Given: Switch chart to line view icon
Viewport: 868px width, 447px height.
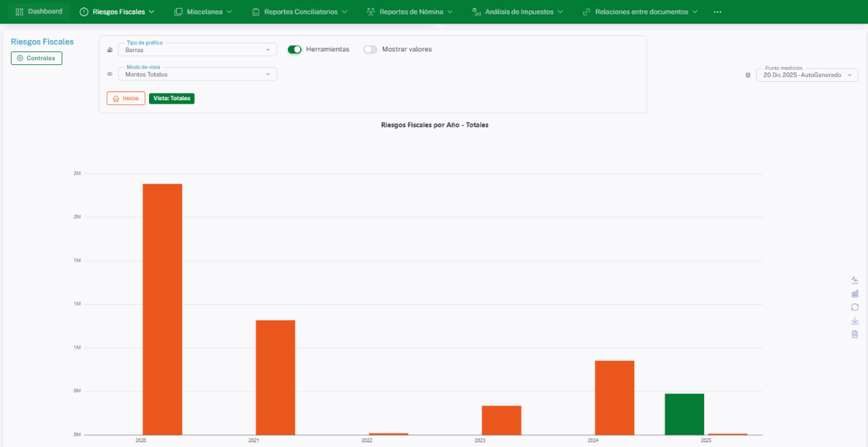Looking at the screenshot, I should (854, 280).
